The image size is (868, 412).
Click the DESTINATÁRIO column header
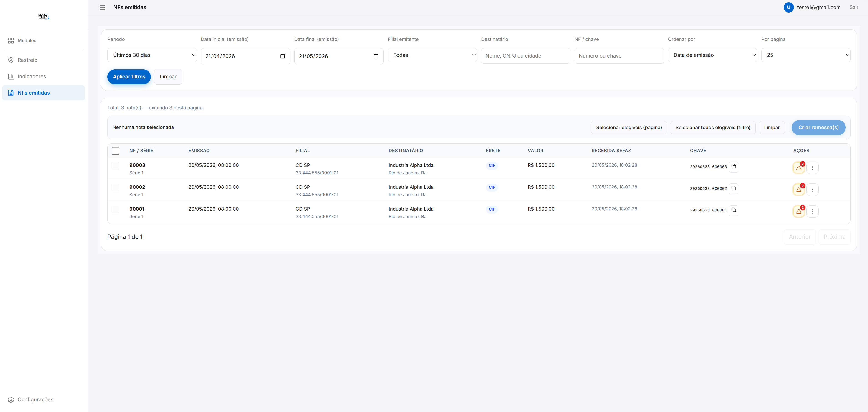click(x=405, y=151)
